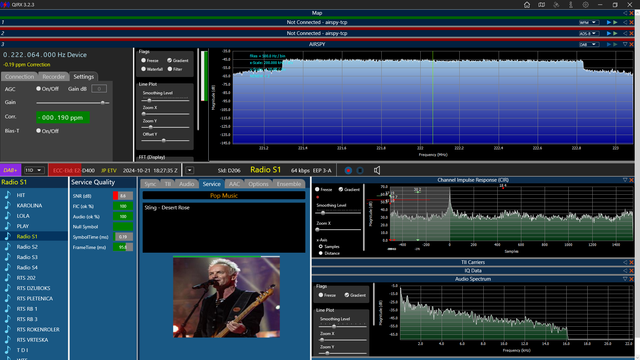Open the AAC tab

coord(234,184)
